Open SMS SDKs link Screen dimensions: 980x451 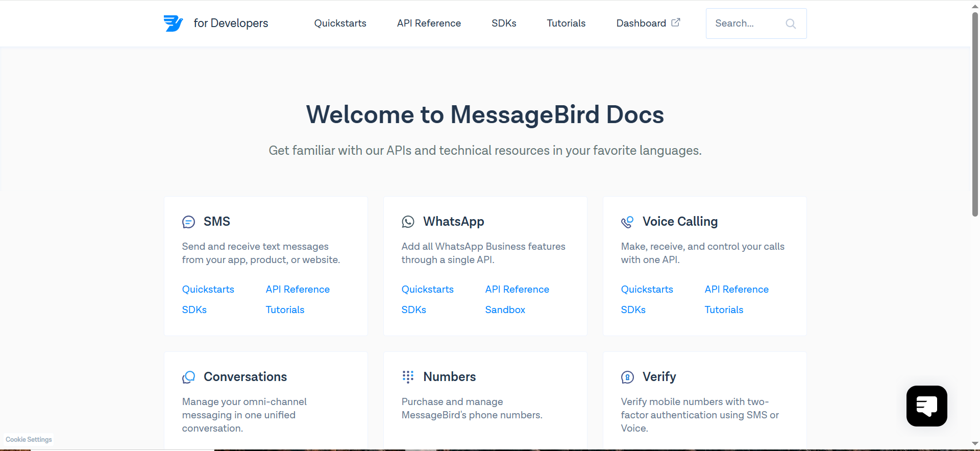click(194, 310)
